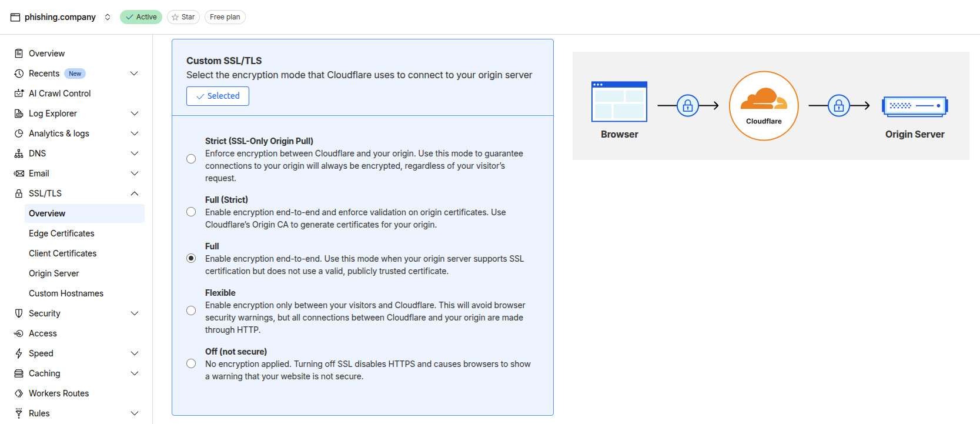Click the AI Crawl Control label
The image size is (980, 424).
(x=60, y=94)
